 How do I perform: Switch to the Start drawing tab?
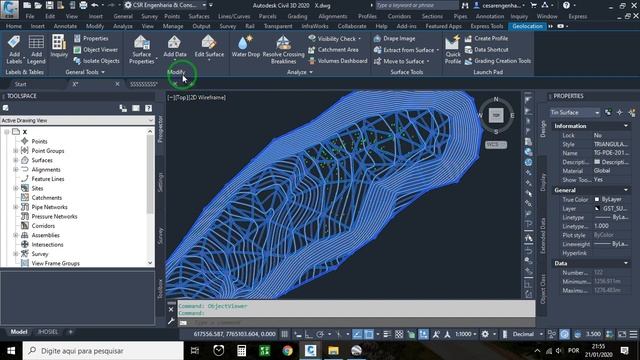click(20, 84)
